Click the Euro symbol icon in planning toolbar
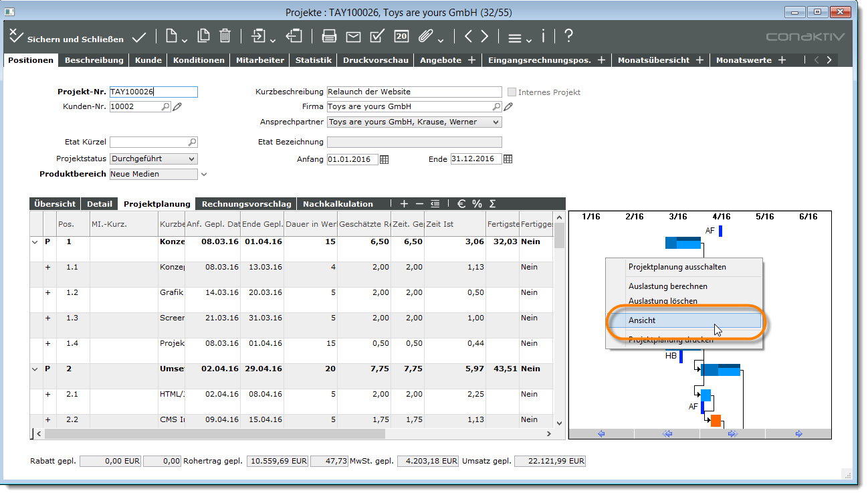 click(x=461, y=203)
